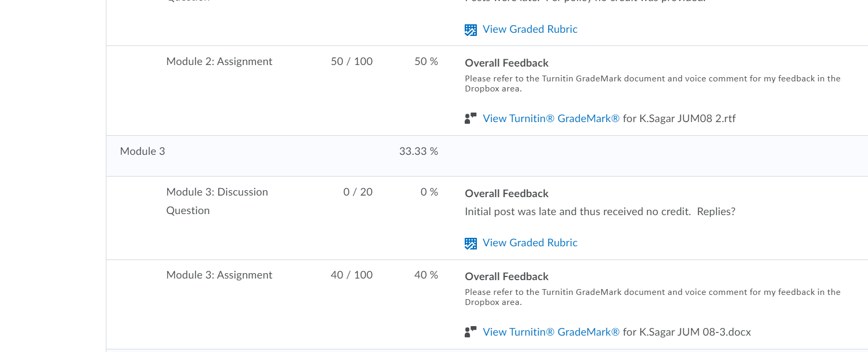Open View Turnitin GradeMark for Module 2: Assignment
The height and width of the screenshot is (352, 868).
(x=551, y=118)
